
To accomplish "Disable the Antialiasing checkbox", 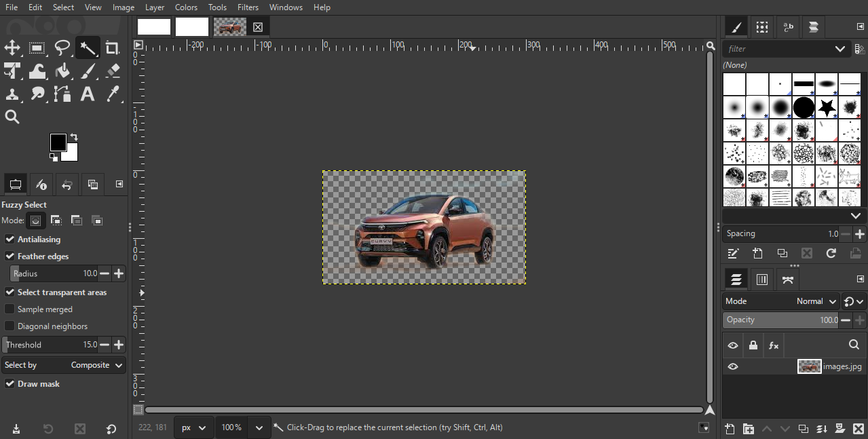I will [10, 240].
